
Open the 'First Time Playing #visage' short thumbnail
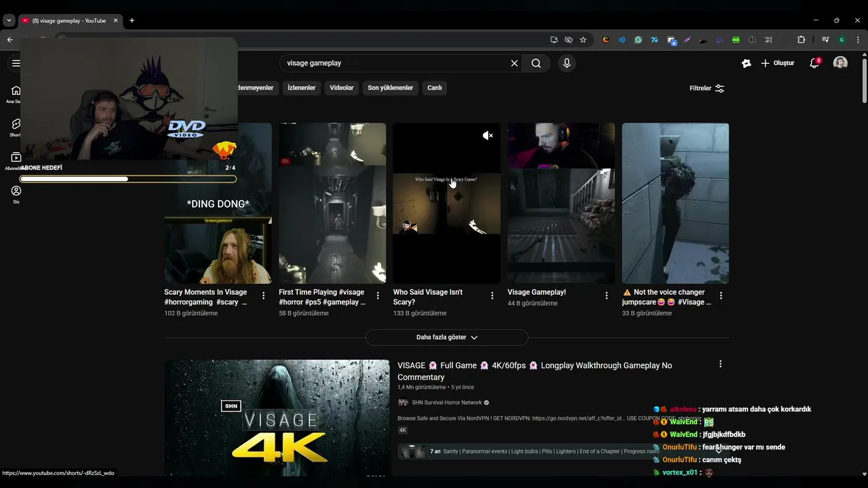(x=332, y=203)
